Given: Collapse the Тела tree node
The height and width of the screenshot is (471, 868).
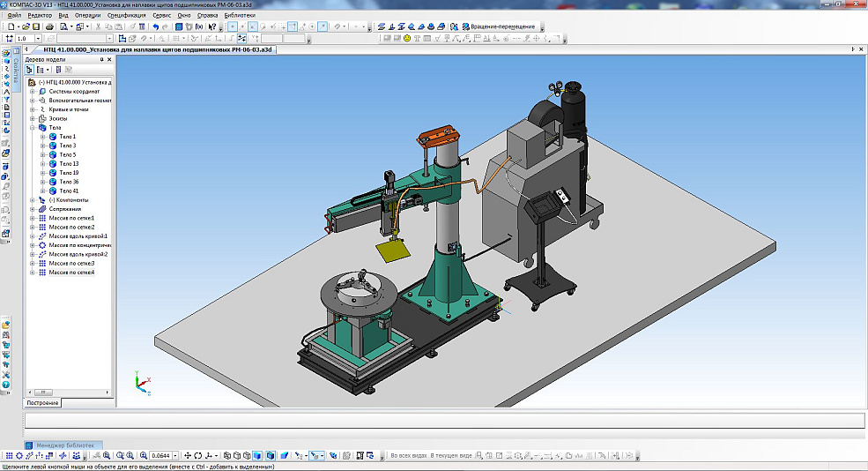Looking at the screenshot, I should point(33,128).
